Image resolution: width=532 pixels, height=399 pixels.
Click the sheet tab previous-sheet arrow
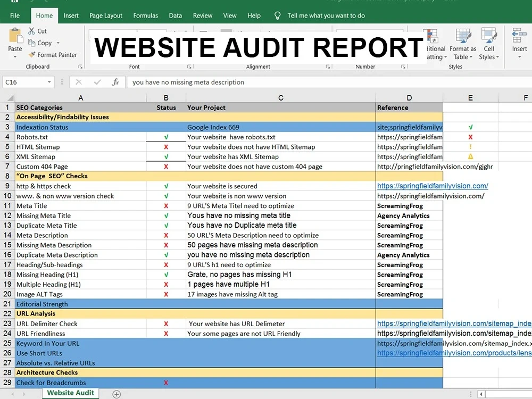13,394
